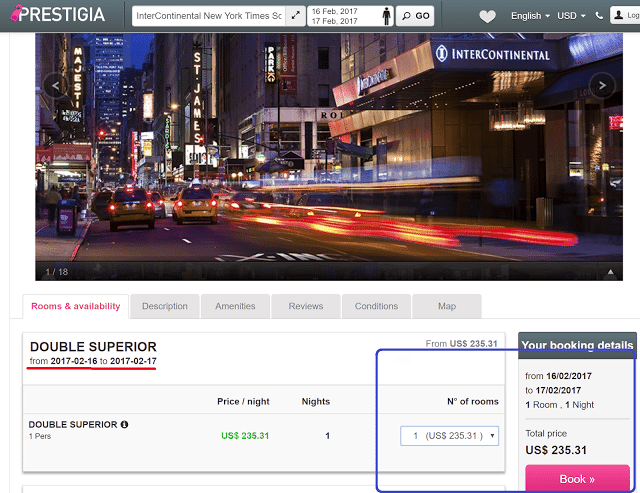Click the N° of rooms header
The image size is (640, 493).
(x=473, y=402)
